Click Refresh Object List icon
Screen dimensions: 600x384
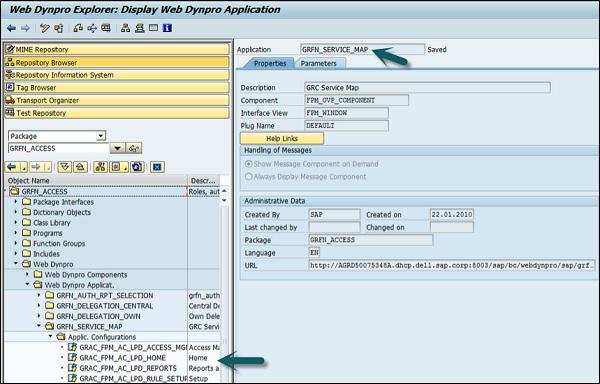point(137,167)
